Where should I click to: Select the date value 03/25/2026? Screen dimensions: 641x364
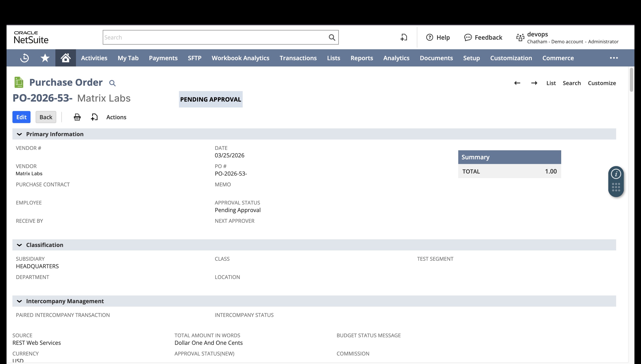[x=230, y=155]
